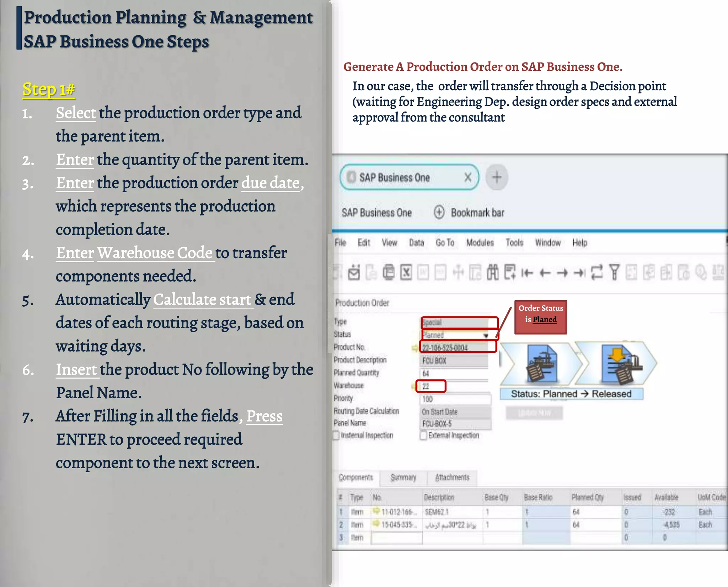Image resolution: width=728 pixels, height=587 pixels.
Task: Switch to the Attachments tab
Action: click(x=452, y=478)
